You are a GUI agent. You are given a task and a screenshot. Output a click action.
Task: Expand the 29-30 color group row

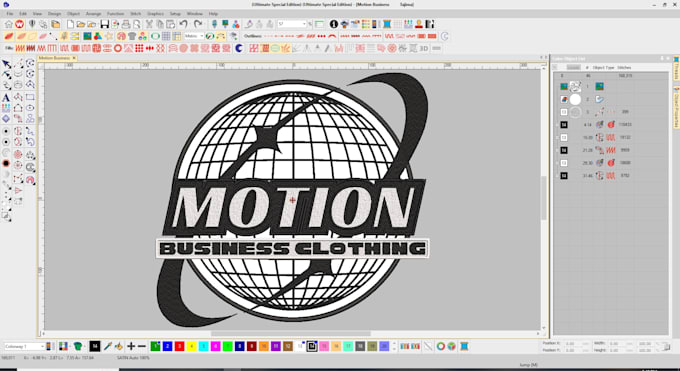point(557,163)
